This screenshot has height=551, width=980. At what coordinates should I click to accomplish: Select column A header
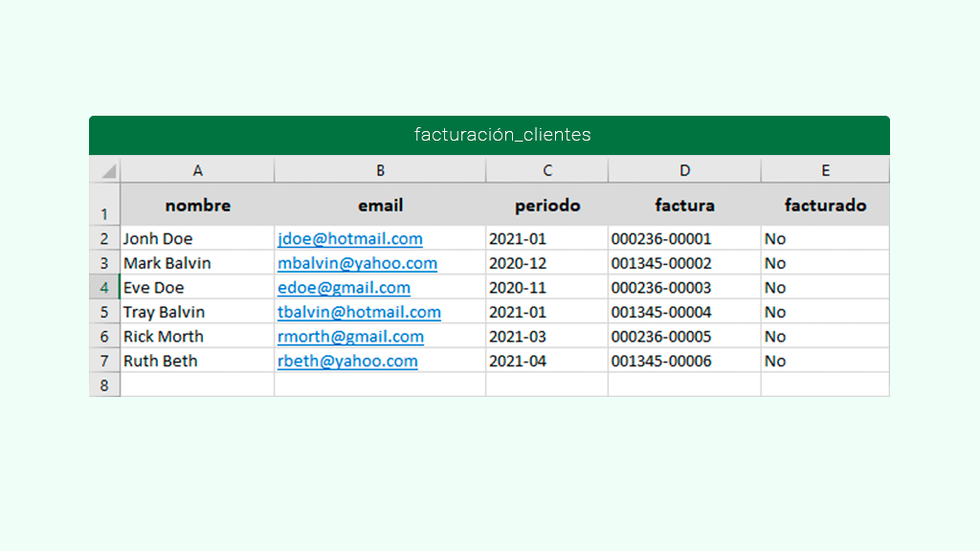(197, 170)
